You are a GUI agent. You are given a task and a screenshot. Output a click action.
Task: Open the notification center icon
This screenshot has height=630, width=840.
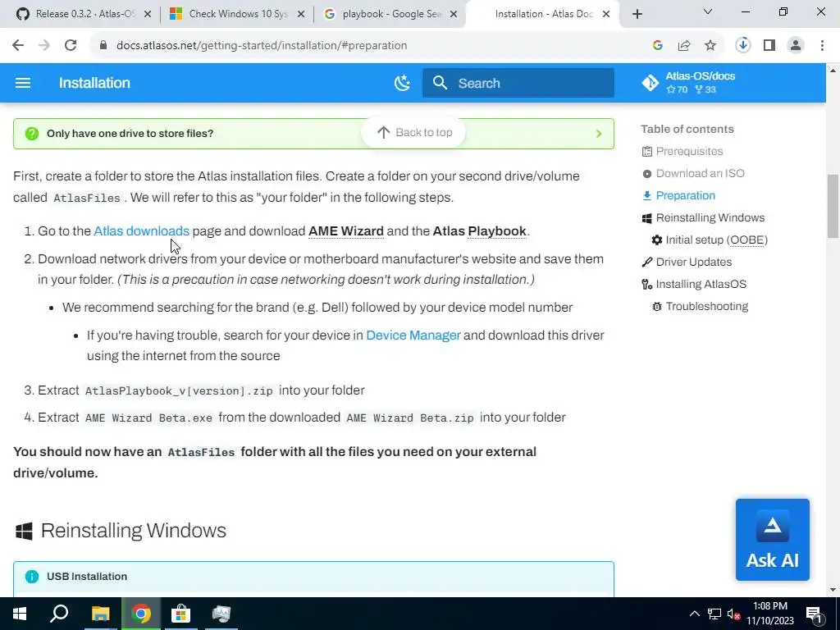[814, 614]
